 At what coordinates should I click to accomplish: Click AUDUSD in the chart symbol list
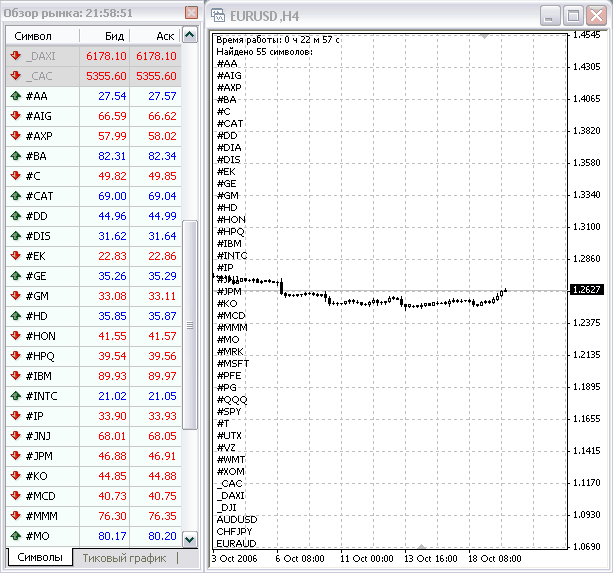pos(237,519)
